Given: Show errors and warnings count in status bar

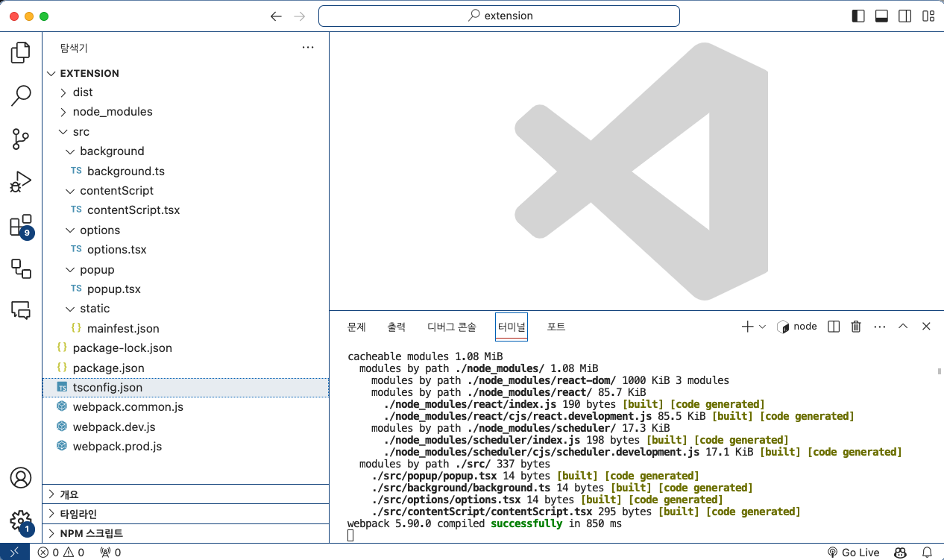Looking at the screenshot, I should (x=61, y=553).
